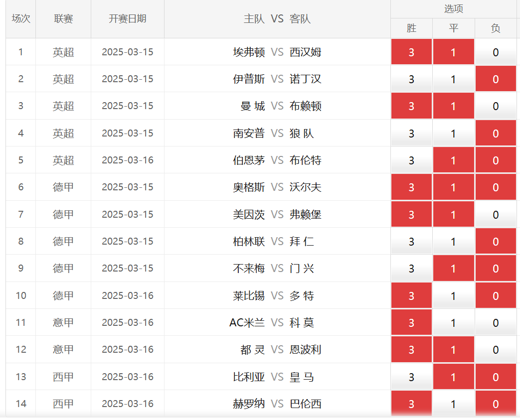This screenshot has width=520, height=420.
Task: Pick win option 3 for 比利亚 VS 皇马
Action: 411,377
